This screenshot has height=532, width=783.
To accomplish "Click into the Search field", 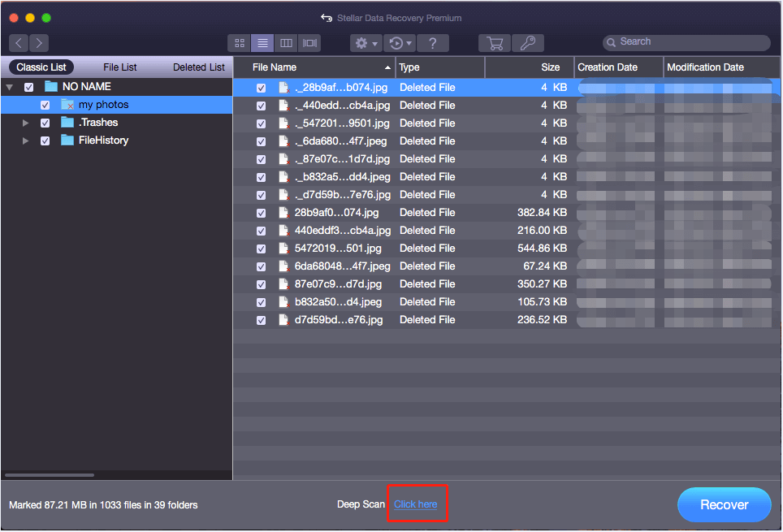I will [x=690, y=42].
